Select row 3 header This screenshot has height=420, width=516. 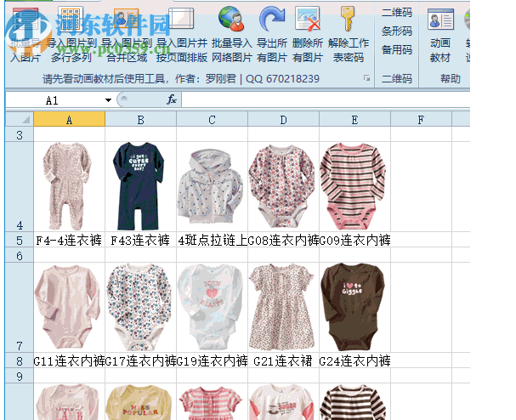pyautogui.click(x=20, y=134)
